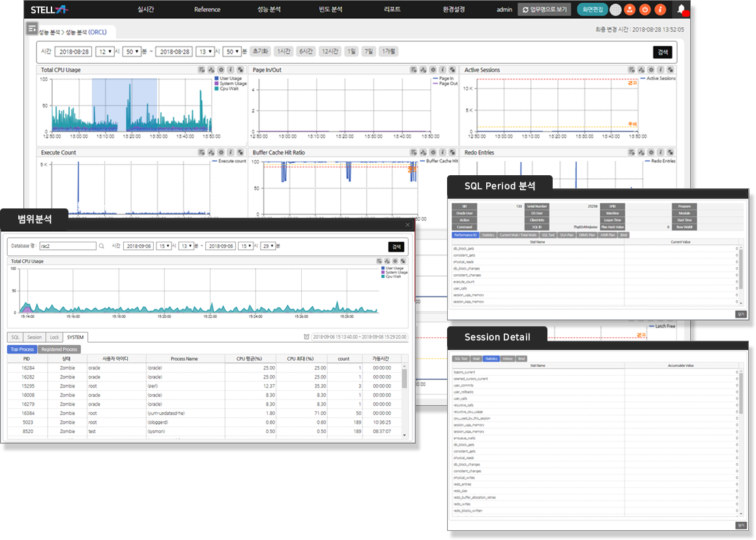
Task: Click the alarm clock icon beside time range
Action: pos(306,337)
